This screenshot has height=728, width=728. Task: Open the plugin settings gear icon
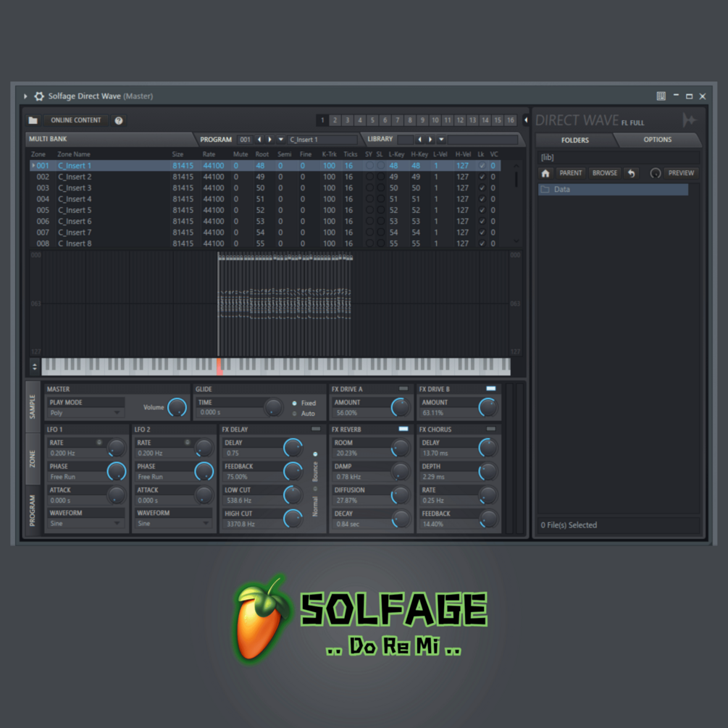tap(39, 96)
